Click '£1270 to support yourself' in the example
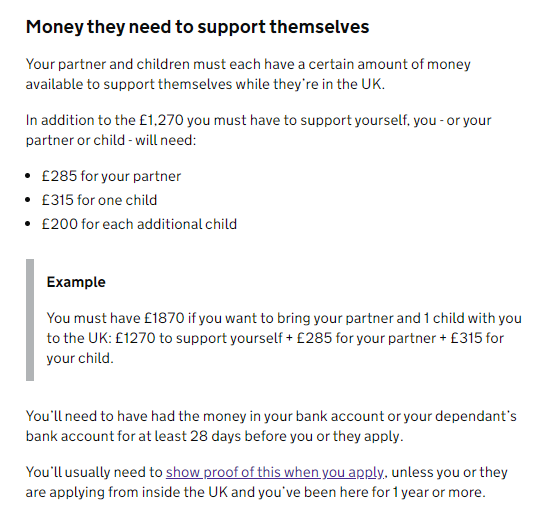The width and height of the screenshot is (535, 519). point(199,338)
